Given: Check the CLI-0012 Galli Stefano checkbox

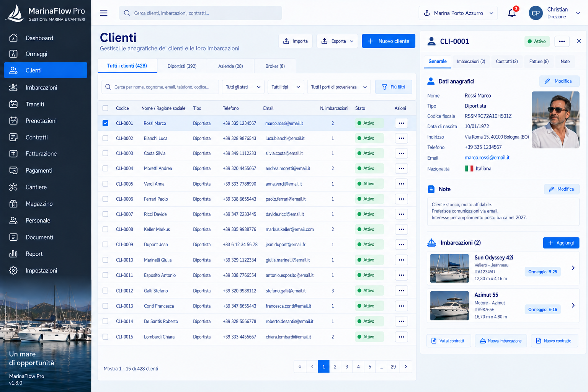Looking at the screenshot, I should pos(105,291).
